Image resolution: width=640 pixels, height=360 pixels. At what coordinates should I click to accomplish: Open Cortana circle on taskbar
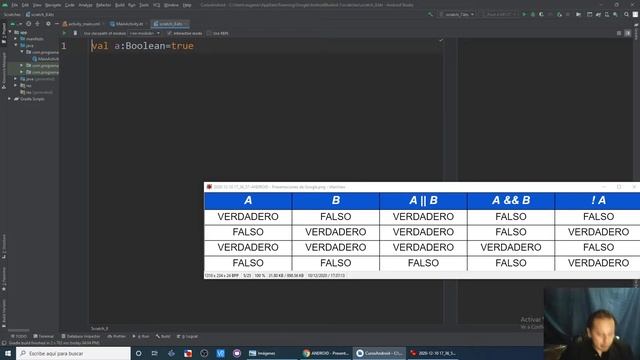tap(138, 353)
